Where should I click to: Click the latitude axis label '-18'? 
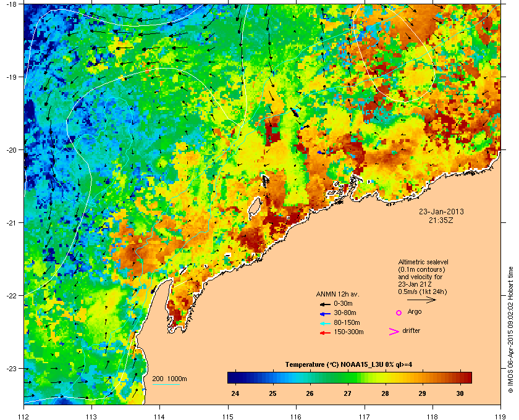click(x=11, y=4)
